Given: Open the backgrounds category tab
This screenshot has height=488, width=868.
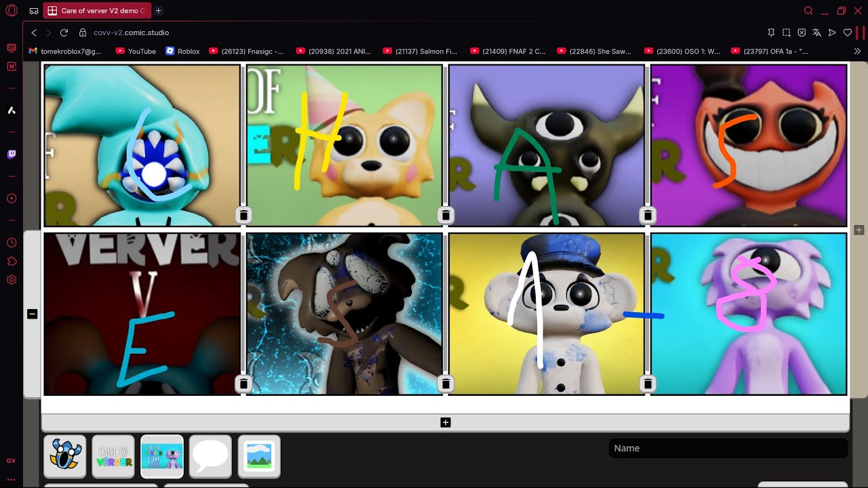Looking at the screenshot, I should click(162, 456).
